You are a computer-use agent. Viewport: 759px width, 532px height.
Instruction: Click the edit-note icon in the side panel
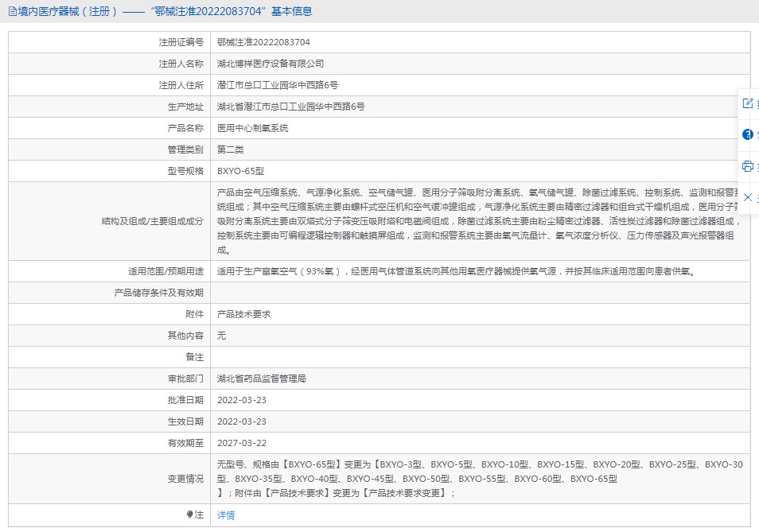tap(748, 103)
